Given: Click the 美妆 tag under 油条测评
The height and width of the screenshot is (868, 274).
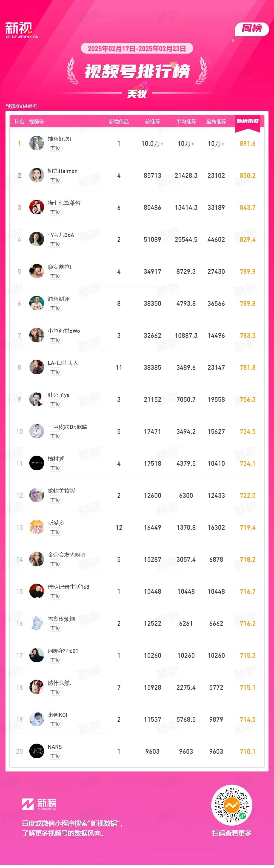Looking at the screenshot, I should click(x=55, y=308).
